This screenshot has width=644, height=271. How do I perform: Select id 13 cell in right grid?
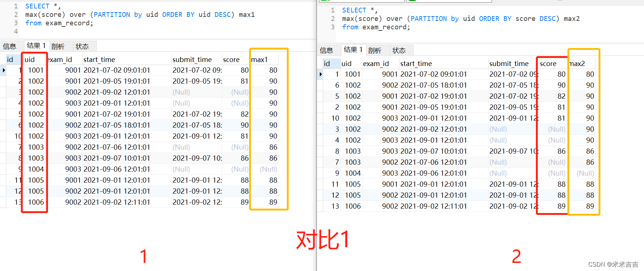331,206
